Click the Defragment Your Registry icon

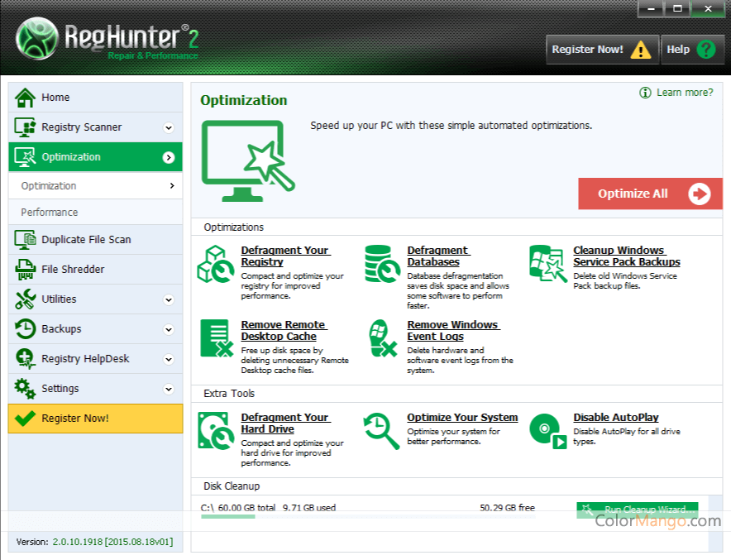[215, 265]
